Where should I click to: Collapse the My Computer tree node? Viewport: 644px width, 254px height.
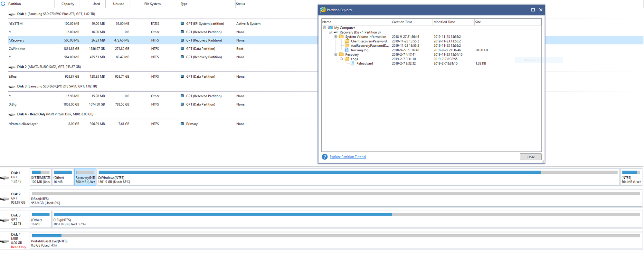[x=325, y=28]
